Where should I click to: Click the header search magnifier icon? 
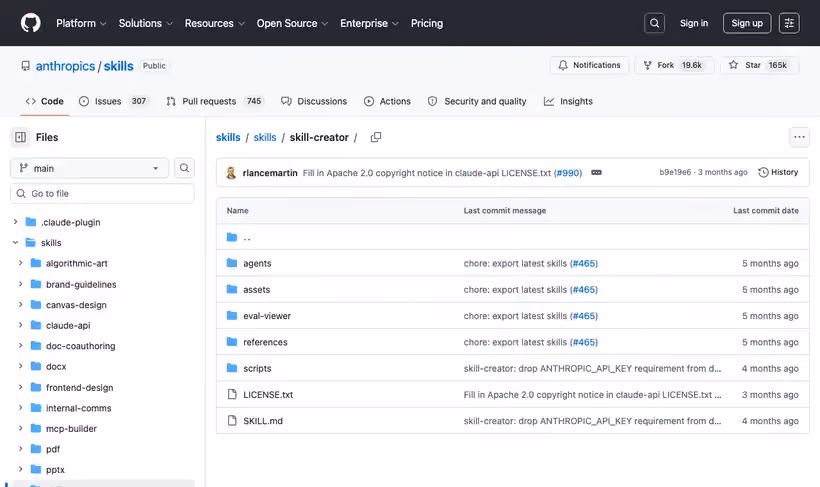pos(654,23)
